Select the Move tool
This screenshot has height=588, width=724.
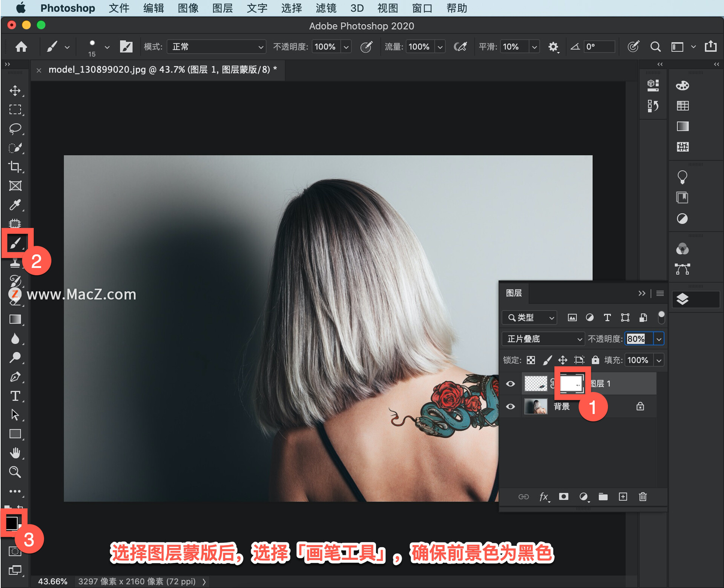[15, 91]
